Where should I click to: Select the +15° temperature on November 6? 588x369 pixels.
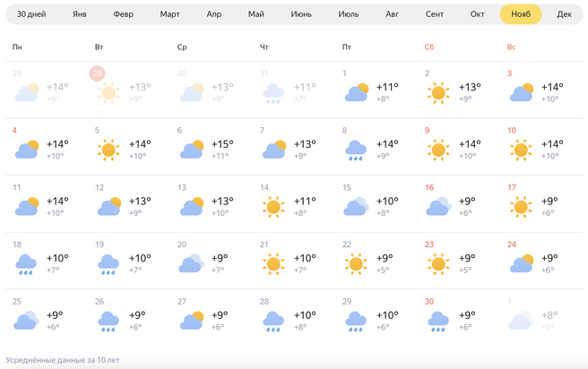pos(221,144)
